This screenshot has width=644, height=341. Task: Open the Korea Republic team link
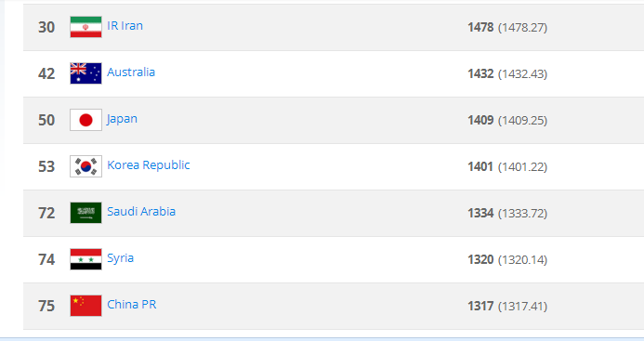coord(149,164)
